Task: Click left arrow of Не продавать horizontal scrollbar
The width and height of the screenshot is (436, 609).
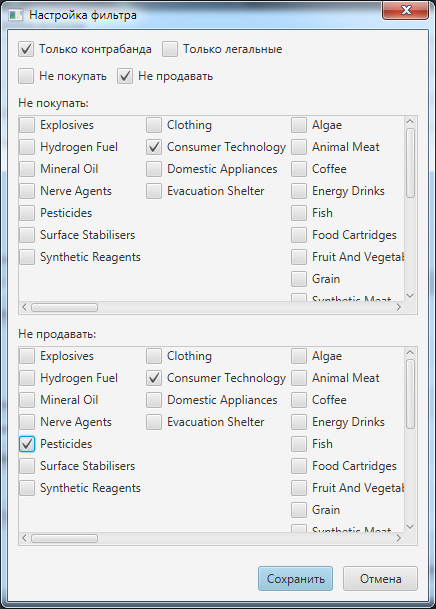Action: pos(24,538)
